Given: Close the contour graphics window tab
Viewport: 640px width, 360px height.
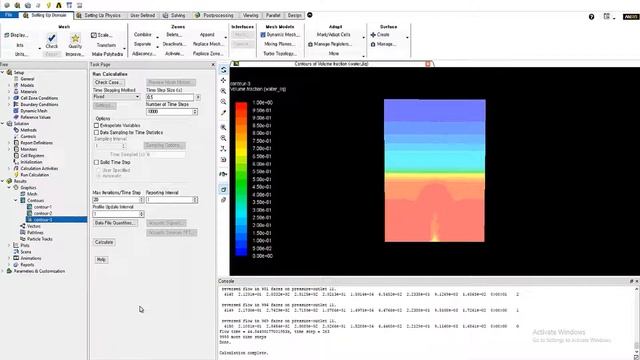Looking at the screenshot, I should (428, 64).
